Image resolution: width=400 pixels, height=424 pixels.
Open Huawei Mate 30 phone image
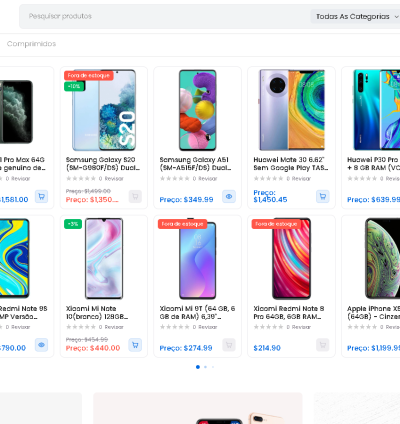[x=291, y=110]
